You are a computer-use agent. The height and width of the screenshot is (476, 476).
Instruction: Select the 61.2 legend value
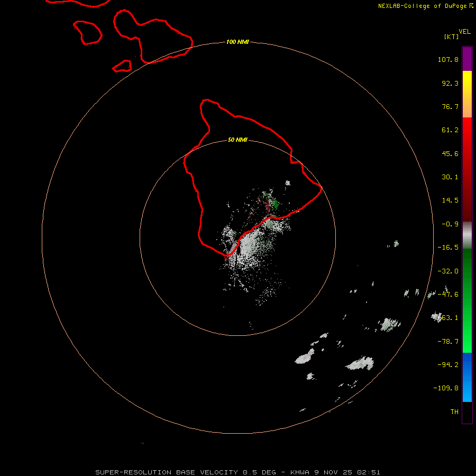tap(450, 130)
